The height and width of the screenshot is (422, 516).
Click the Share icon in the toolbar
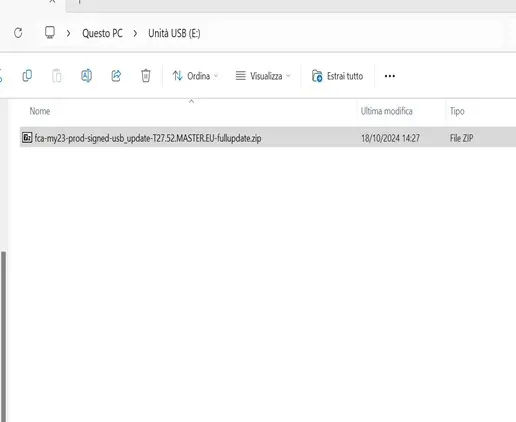pyautogui.click(x=116, y=76)
